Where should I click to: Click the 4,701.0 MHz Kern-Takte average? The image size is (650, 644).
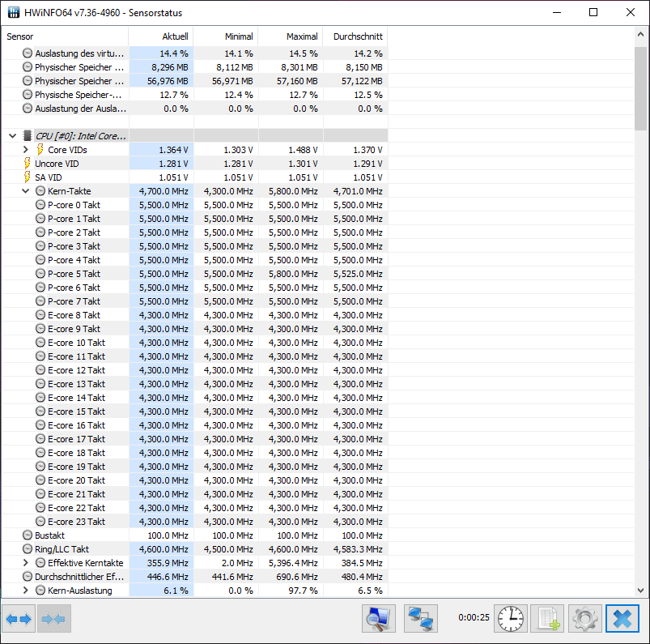358,191
